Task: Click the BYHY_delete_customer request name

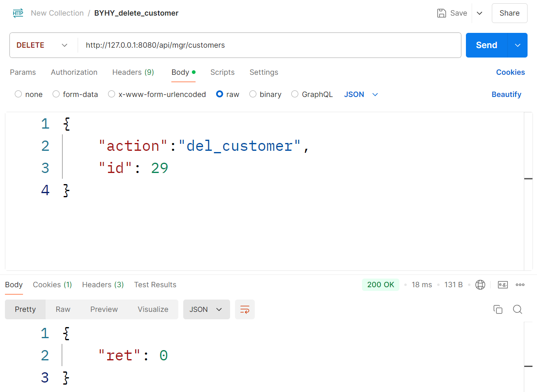Action: point(136,13)
